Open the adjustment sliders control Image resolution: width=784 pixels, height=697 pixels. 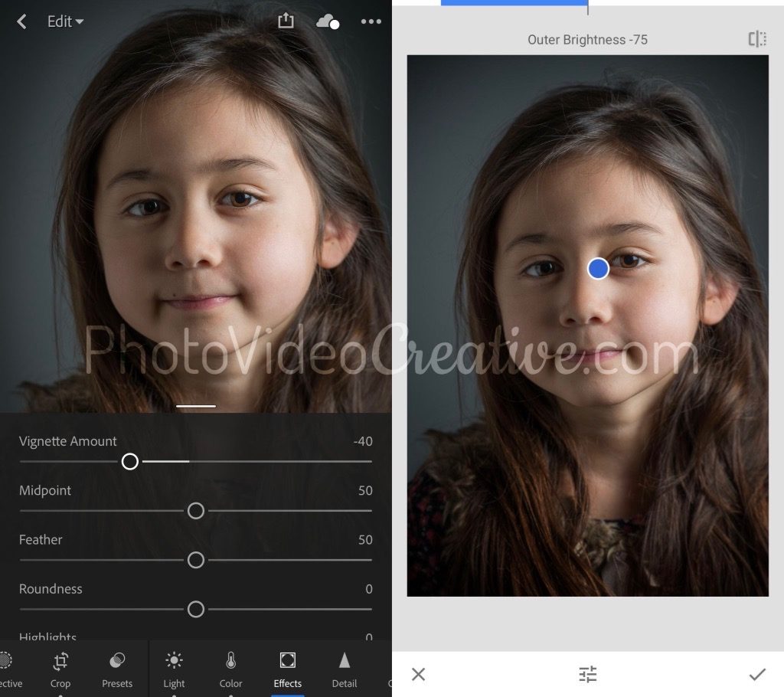click(587, 674)
